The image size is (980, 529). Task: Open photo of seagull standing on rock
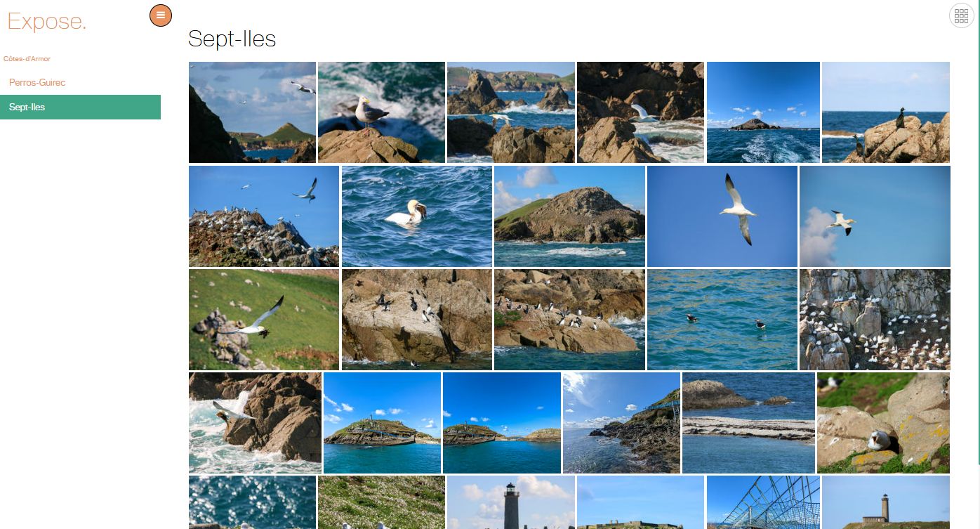click(381, 112)
